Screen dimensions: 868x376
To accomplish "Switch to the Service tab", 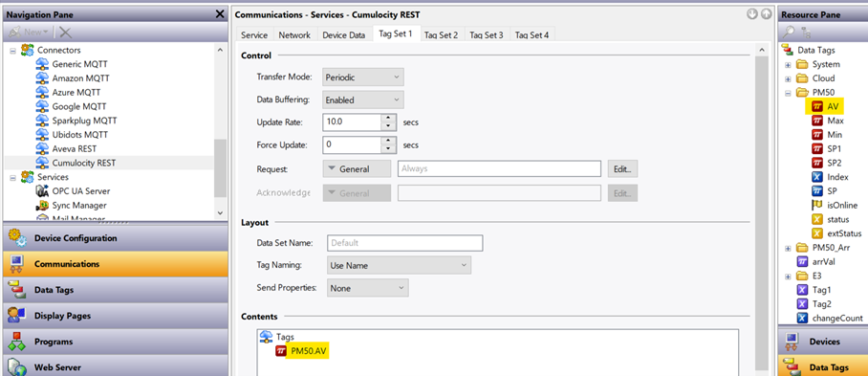I will tap(254, 34).
